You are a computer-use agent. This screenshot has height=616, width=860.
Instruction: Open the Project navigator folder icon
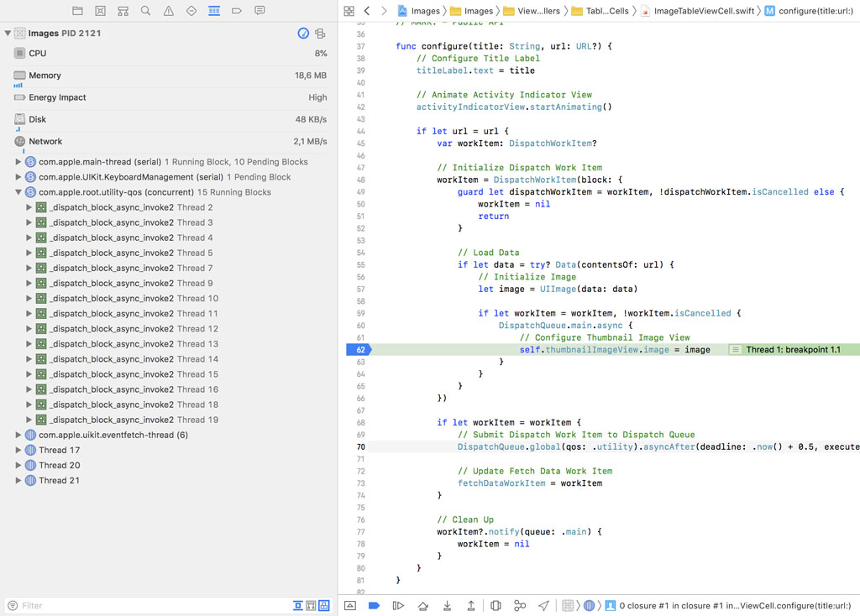pyautogui.click(x=78, y=11)
